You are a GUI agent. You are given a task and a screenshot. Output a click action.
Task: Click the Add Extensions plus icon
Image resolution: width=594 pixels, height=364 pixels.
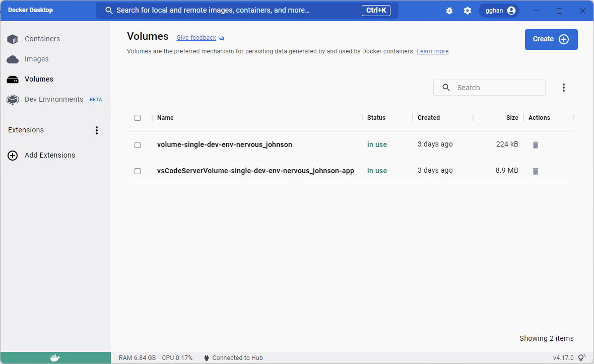pyautogui.click(x=13, y=156)
